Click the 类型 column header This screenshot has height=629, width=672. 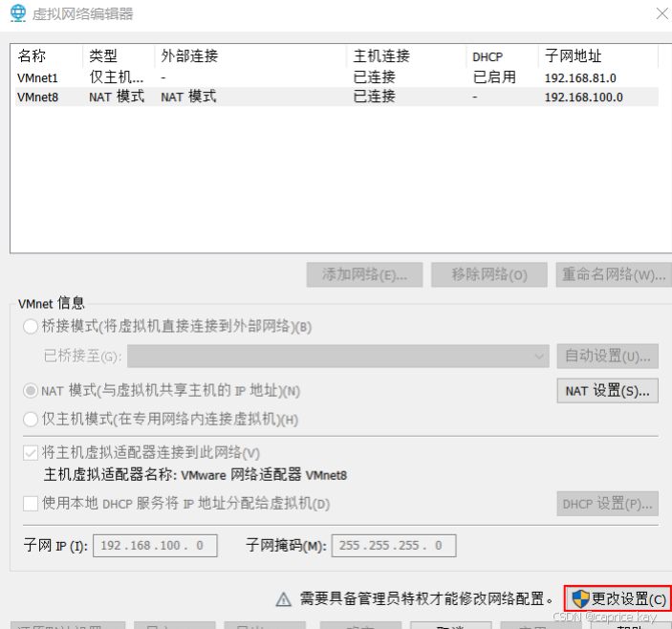(x=119, y=55)
